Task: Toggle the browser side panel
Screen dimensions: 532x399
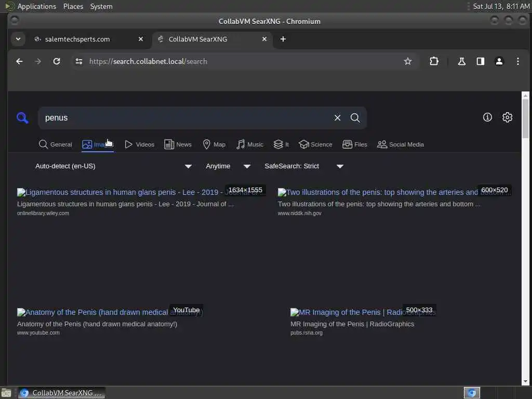Action: tap(480, 61)
